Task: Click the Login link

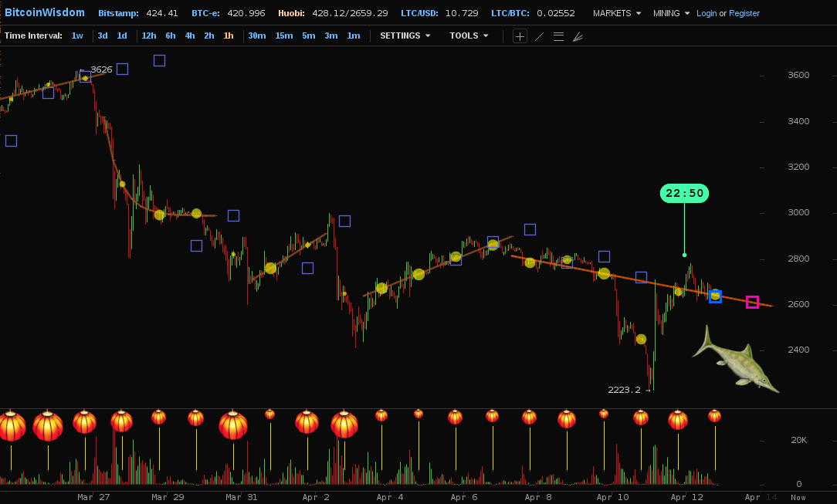Action: click(706, 13)
